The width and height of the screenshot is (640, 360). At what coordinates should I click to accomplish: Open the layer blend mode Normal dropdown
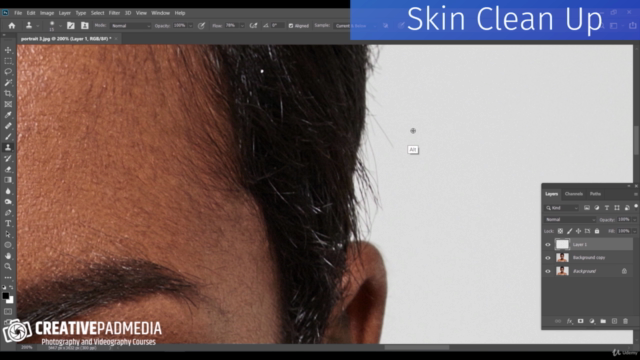coord(570,220)
